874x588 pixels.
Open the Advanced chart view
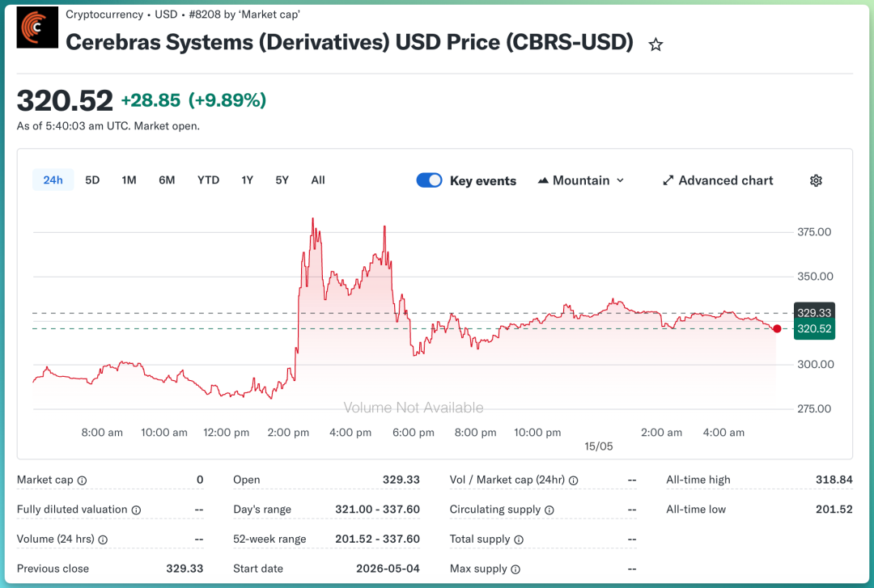[x=718, y=180]
